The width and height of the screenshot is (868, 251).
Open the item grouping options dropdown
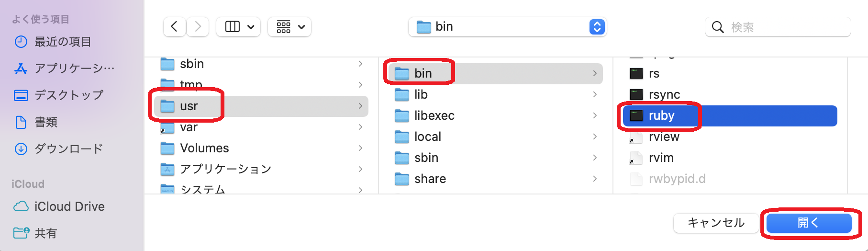click(289, 27)
